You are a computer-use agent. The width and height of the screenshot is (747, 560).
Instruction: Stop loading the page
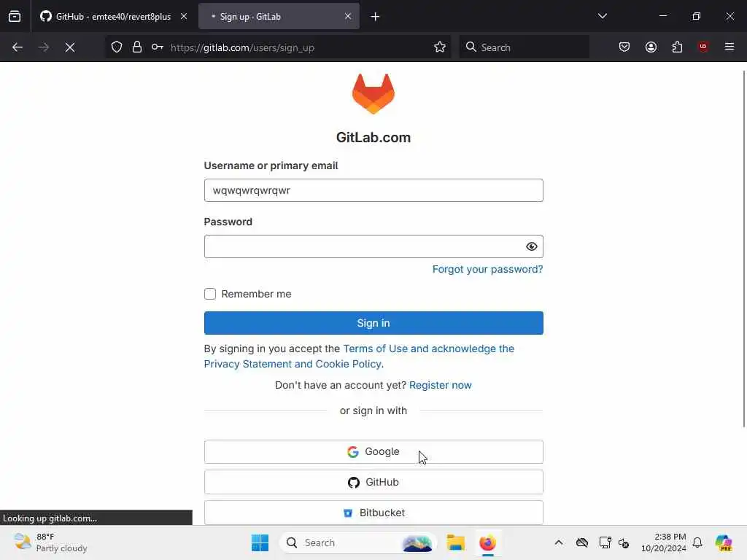[x=70, y=47]
